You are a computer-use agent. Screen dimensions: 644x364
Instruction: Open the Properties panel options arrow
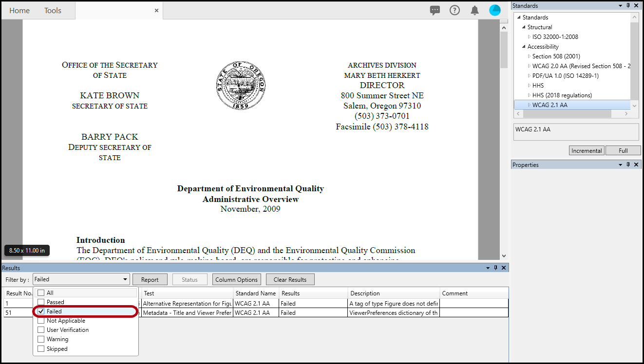[x=621, y=165]
